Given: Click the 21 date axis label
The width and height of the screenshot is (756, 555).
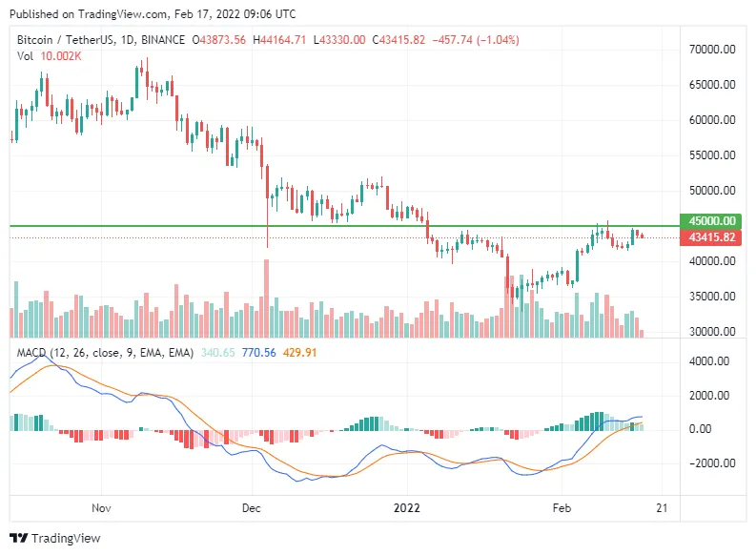Looking at the screenshot, I should [662, 507].
